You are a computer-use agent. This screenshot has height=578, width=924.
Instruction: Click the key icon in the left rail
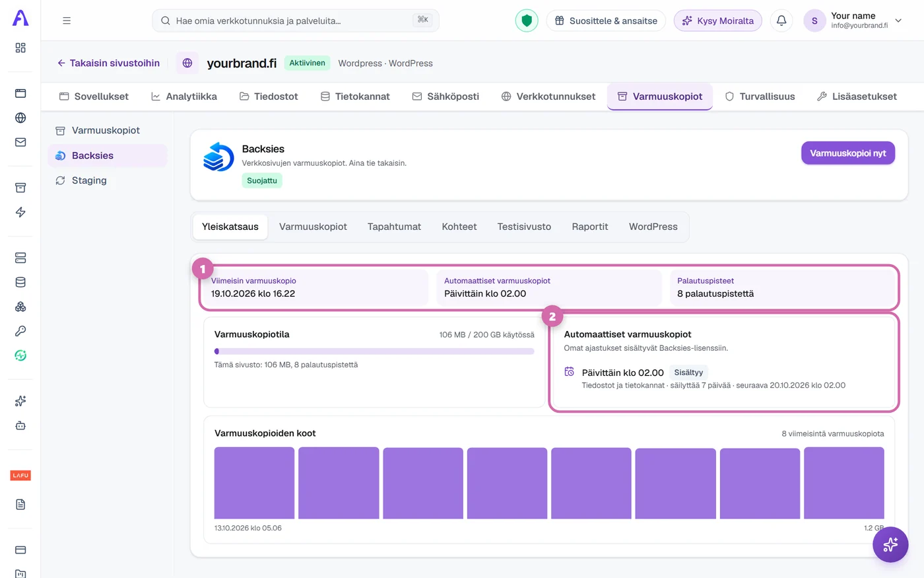20,331
